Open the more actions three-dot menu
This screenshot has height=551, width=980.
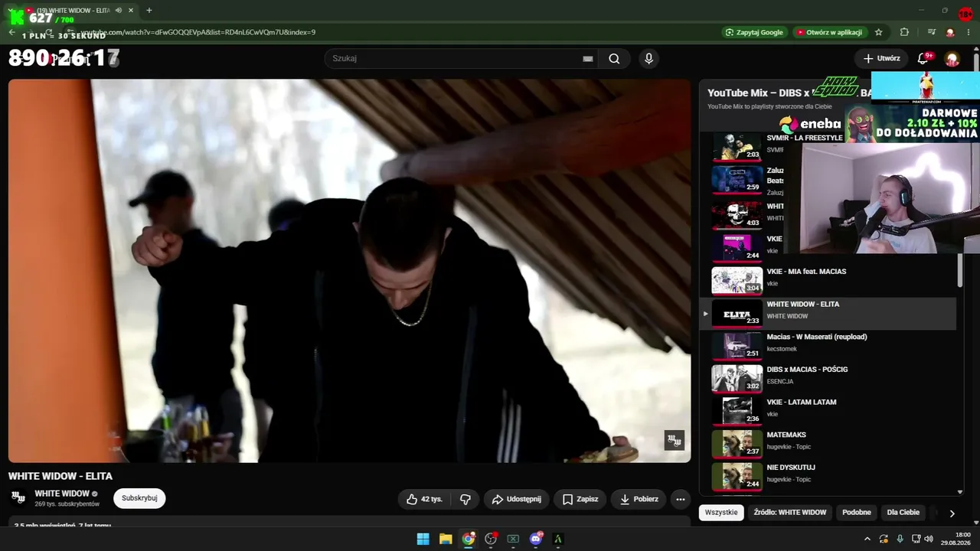[680, 499]
